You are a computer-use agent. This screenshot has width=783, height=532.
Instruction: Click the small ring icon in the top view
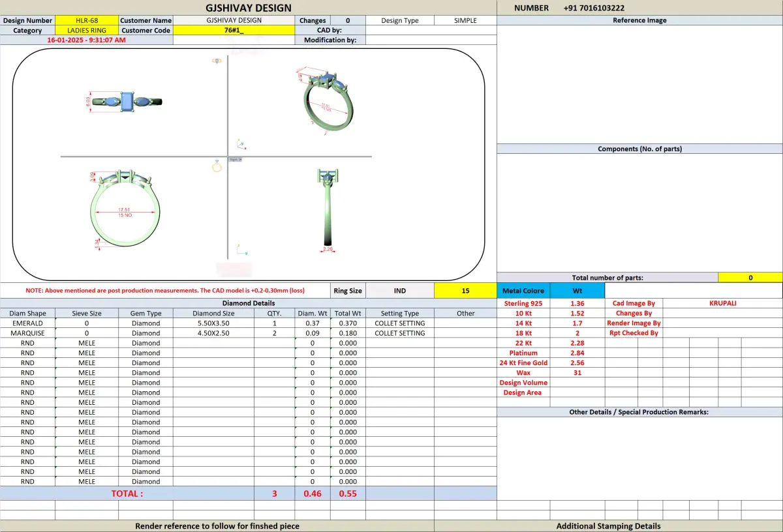(x=217, y=61)
